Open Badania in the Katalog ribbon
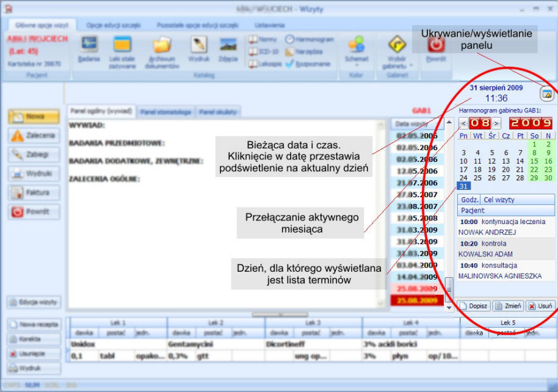Viewport: 558px width, 392px height. [x=89, y=45]
